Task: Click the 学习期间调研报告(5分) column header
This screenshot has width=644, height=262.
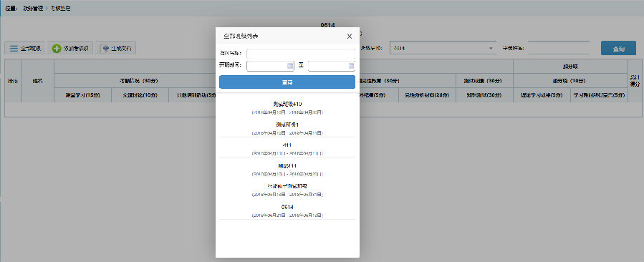Action: pyautogui.click(x=600, y=95)
